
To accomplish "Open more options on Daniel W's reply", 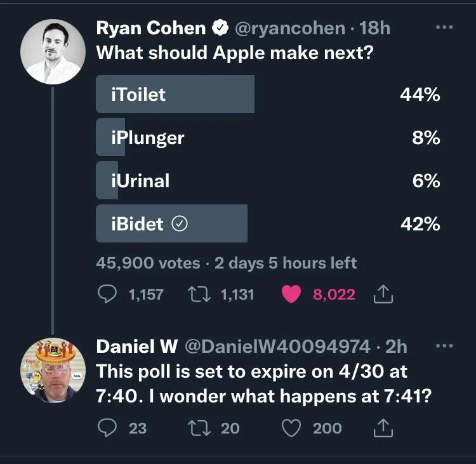I will (445, 346).
